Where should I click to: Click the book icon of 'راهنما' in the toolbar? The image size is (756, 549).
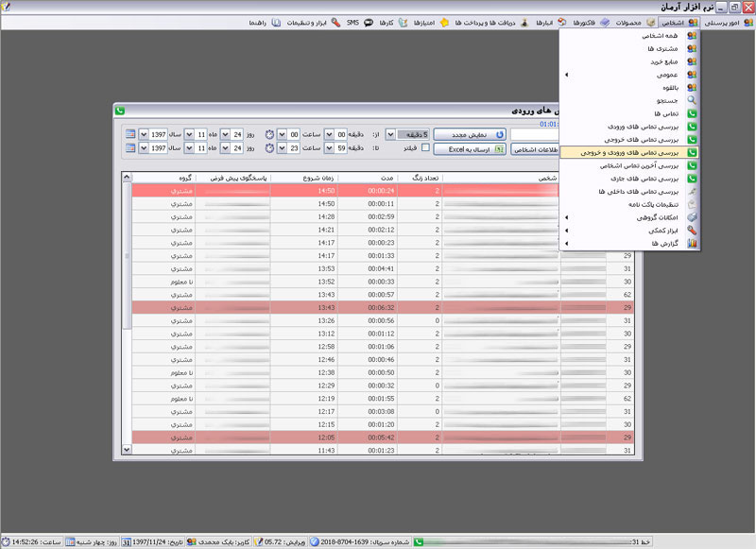point(276,23)
